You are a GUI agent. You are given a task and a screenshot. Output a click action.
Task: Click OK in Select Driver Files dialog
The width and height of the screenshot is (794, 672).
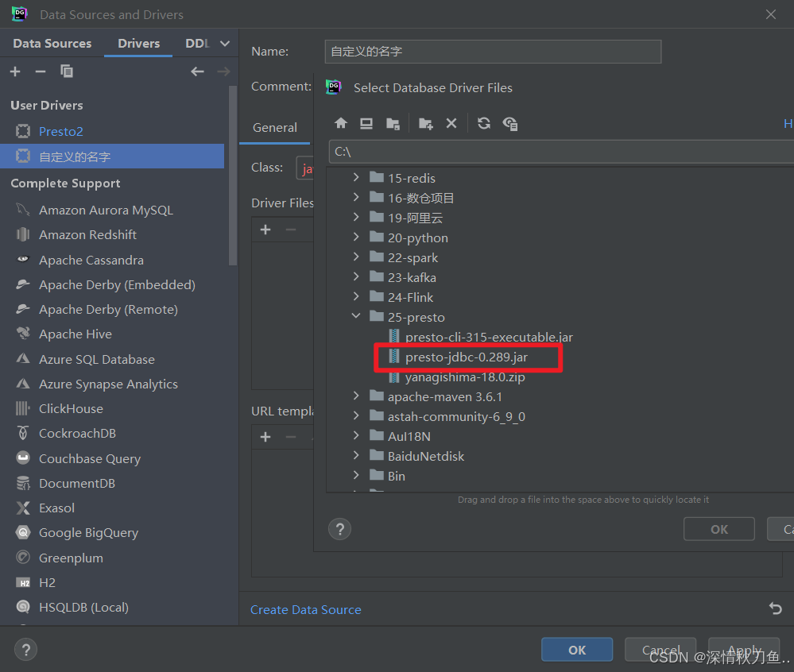(719, 529)
